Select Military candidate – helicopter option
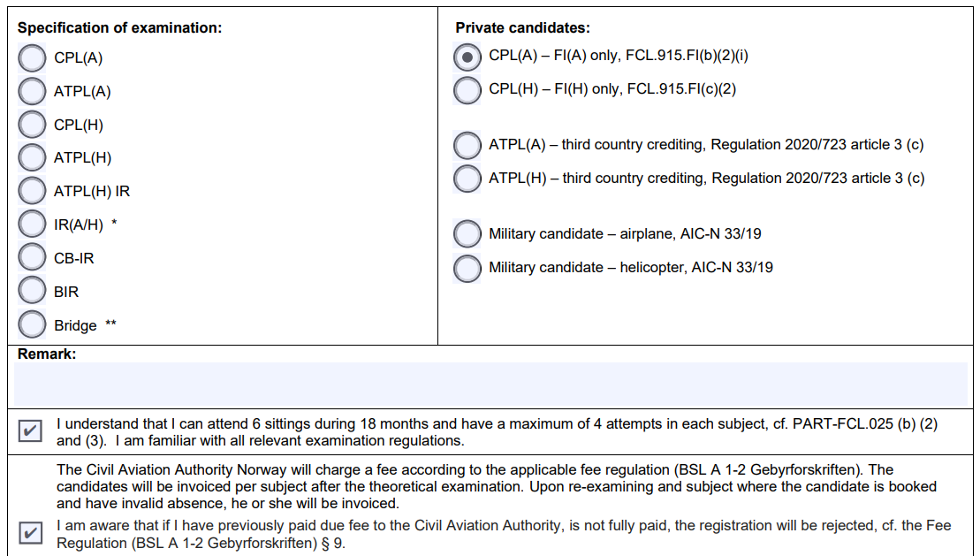Viewport: 980px width, 556px height. tap(467, 268)
